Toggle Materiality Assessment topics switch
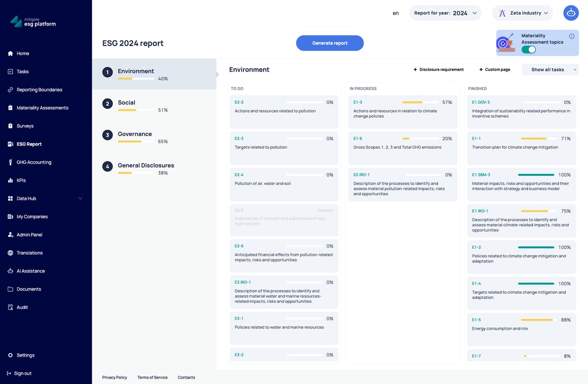 pos(528,49)
